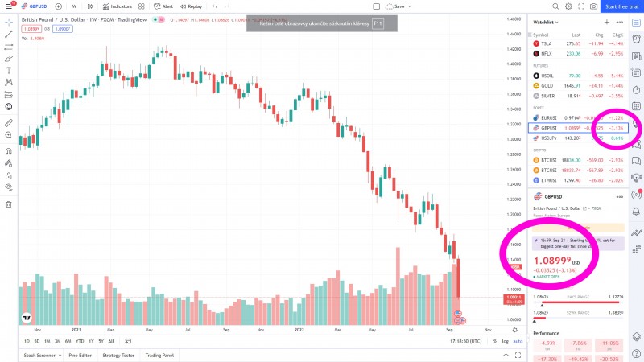Select the 1Y time range
This screenshot has height=362, width=644.
(x=90, y=341)
